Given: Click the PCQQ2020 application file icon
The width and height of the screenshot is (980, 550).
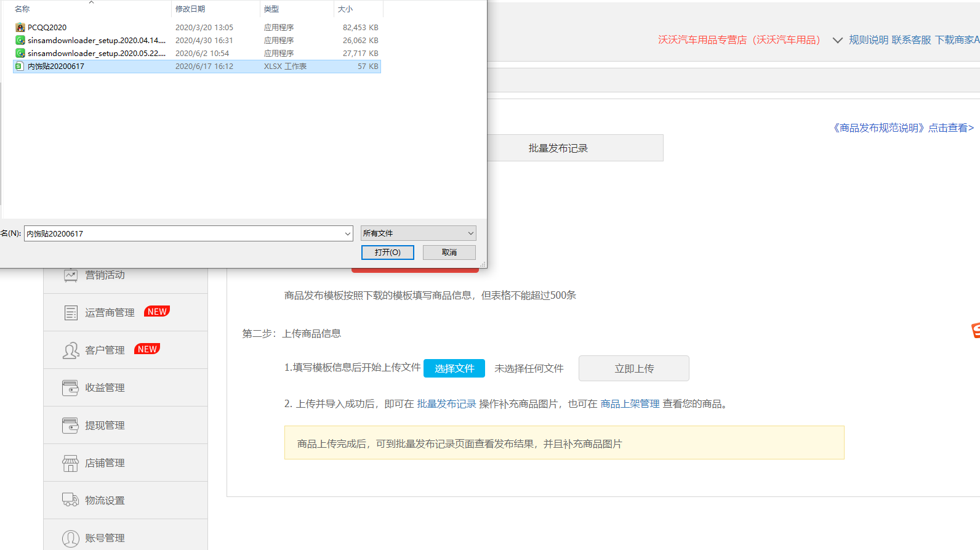Looking at the screenshot, I should [20, 27].
